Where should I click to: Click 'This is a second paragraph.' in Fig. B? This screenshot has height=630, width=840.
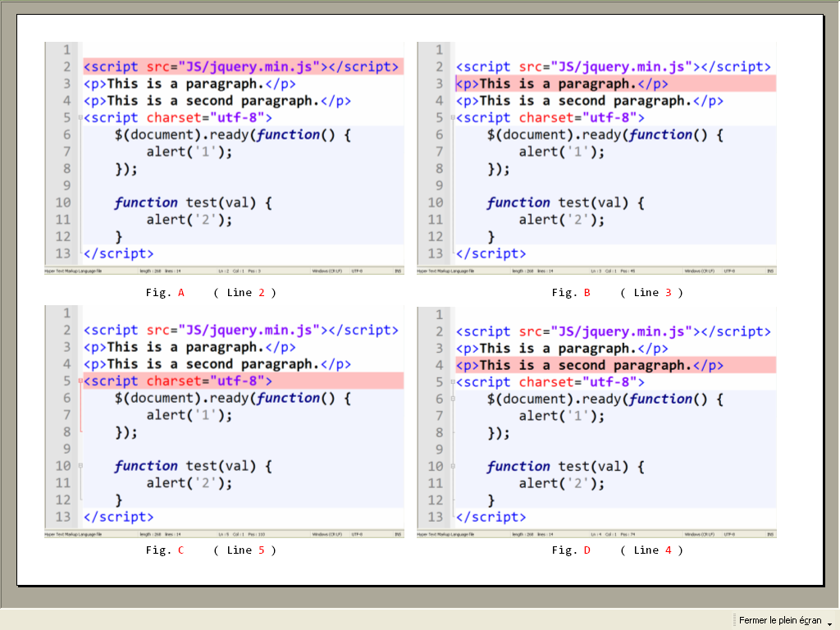pos(589,101)
